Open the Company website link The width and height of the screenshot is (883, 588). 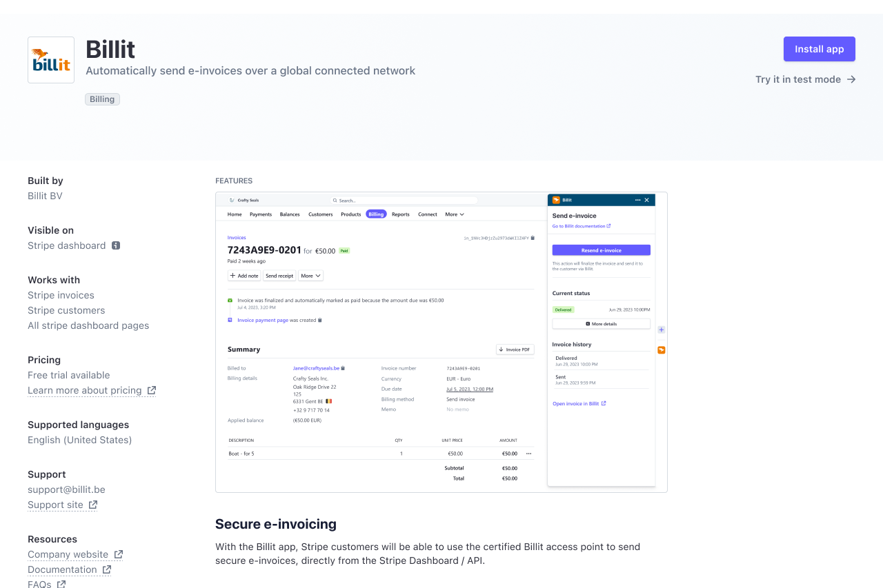(68, 554)
